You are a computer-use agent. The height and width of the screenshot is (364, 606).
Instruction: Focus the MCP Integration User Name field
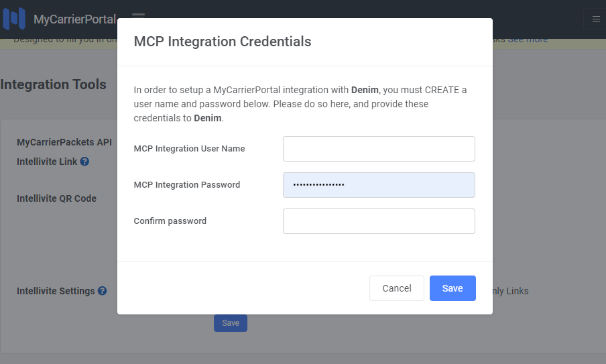[x=379, y=149]
